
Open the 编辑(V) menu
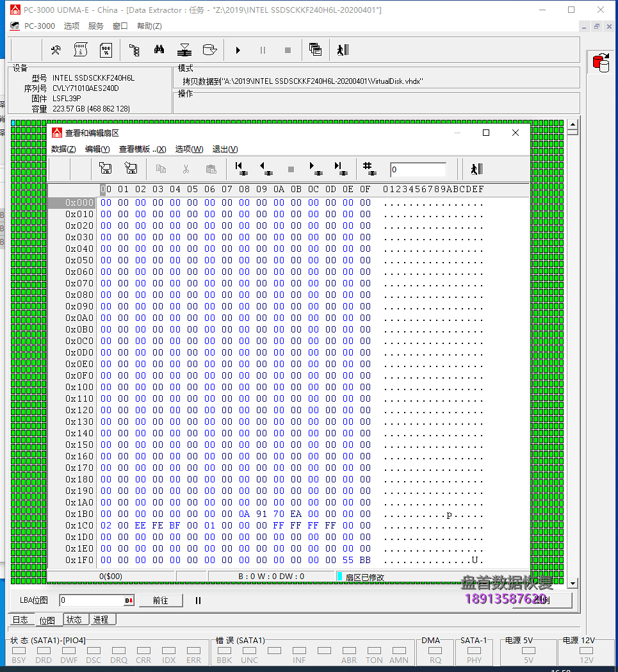coord(97,149)
